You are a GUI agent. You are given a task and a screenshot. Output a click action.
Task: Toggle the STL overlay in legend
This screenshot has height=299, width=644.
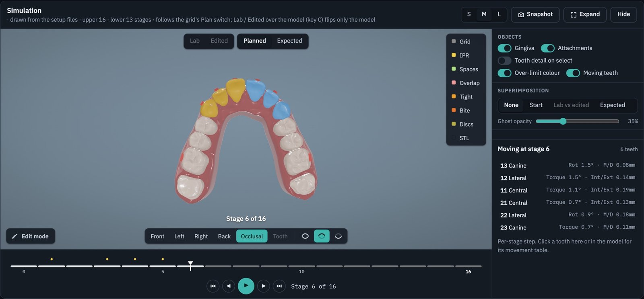point(466,138)
